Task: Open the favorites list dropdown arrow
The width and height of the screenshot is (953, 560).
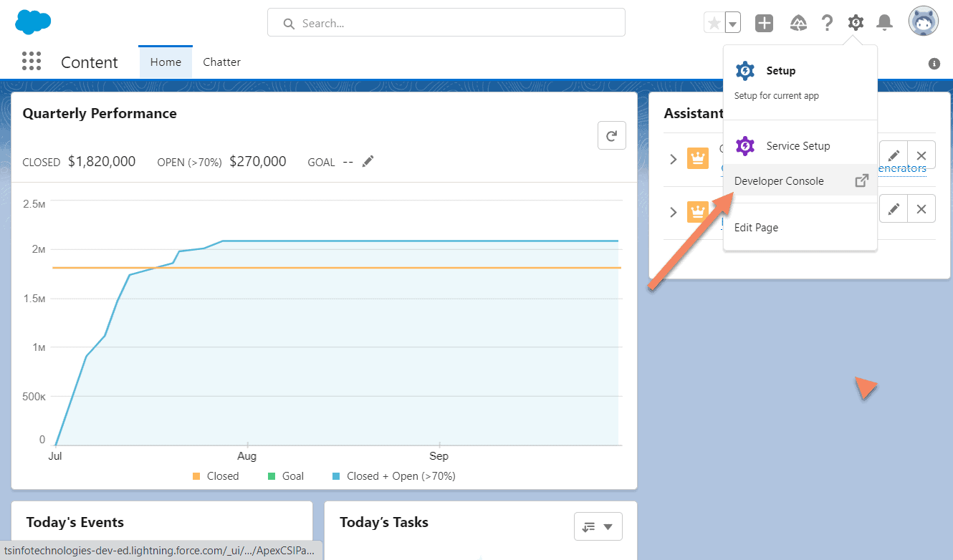Action: pos(732,22)
